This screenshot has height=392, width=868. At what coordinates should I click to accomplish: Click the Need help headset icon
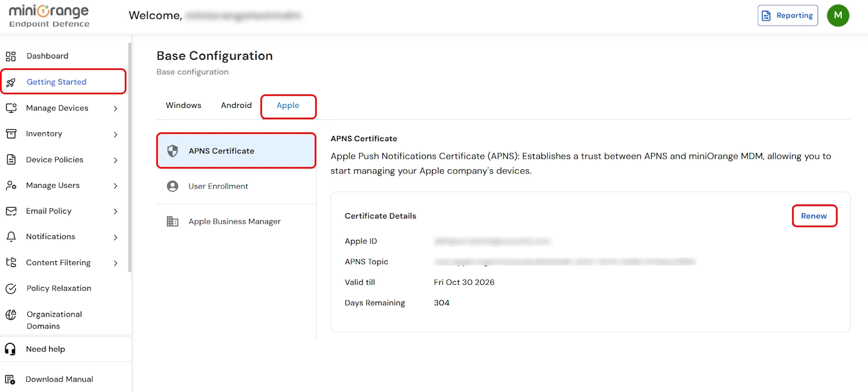click(10, 349)
